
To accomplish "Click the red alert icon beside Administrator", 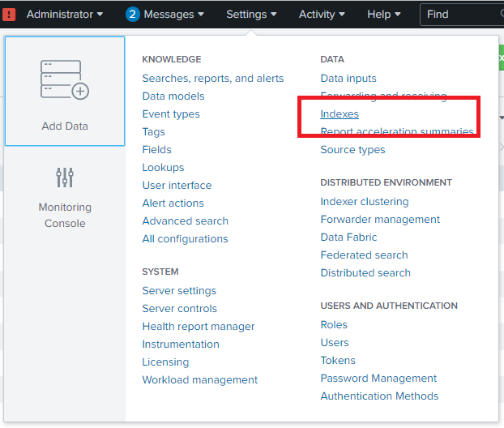I will coord(10,14).
